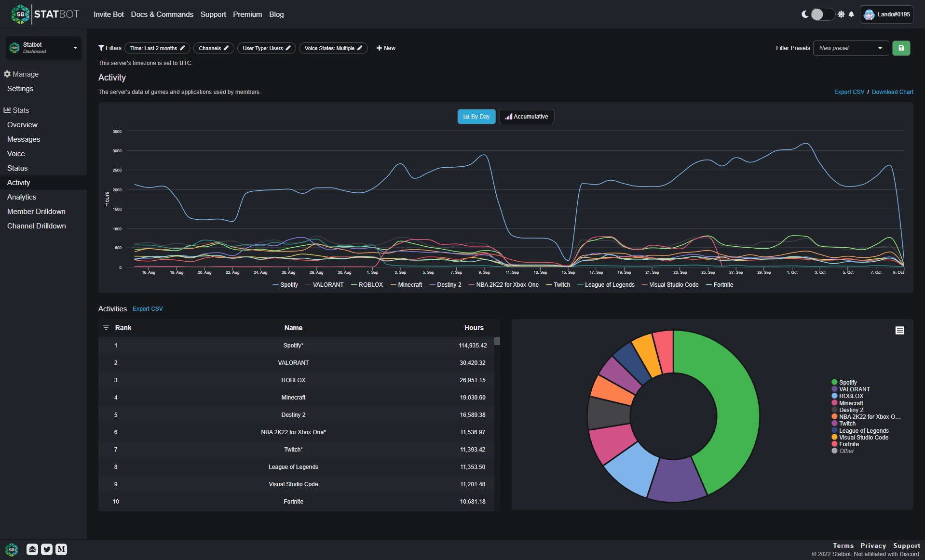Go to the Overview stats page

pos(22,125)
